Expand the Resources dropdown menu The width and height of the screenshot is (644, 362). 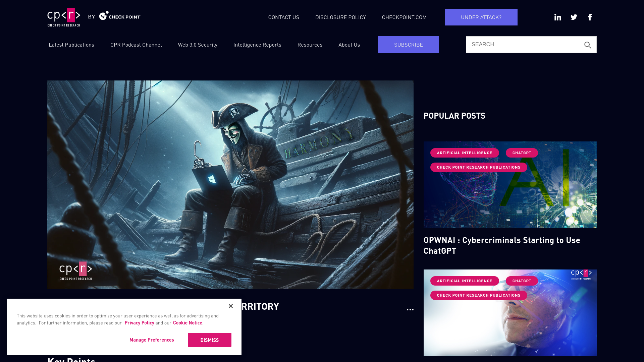click(310, 45)
